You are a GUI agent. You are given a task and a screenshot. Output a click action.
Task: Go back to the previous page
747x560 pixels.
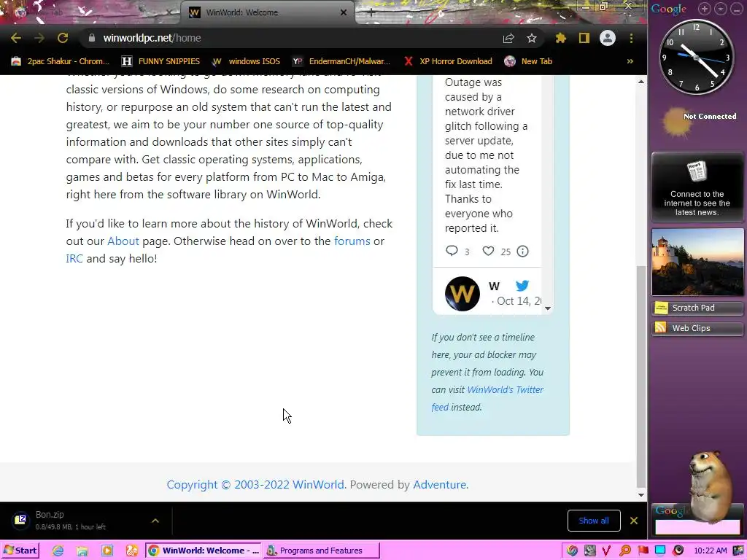click(16, 38)
